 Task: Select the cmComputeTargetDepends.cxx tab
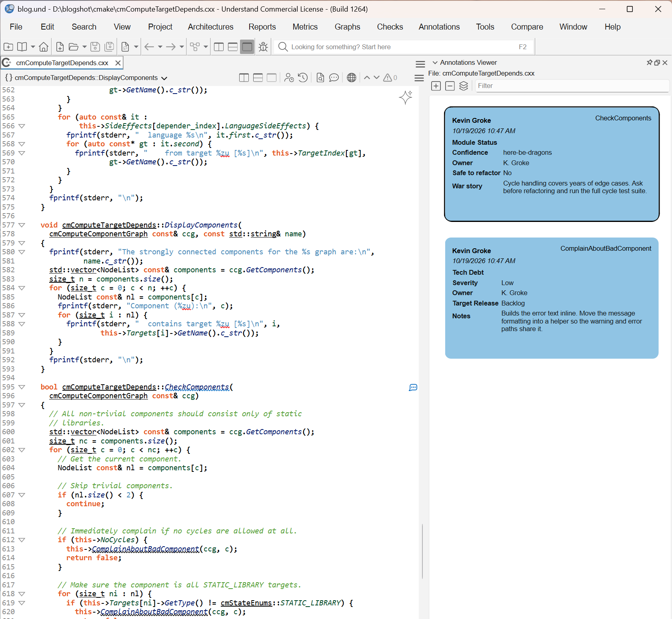click(x=62, y=63)
